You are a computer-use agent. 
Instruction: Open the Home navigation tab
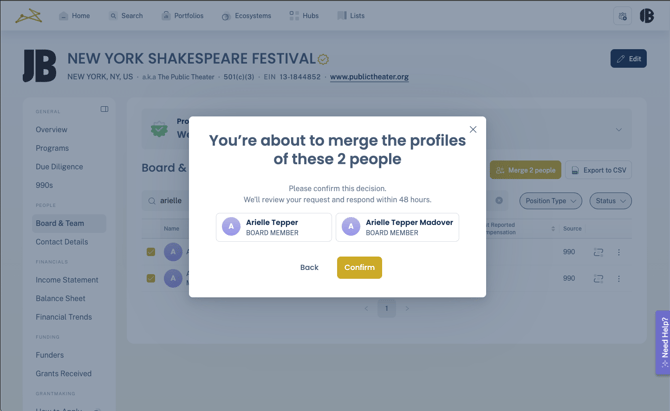point(74,16)
